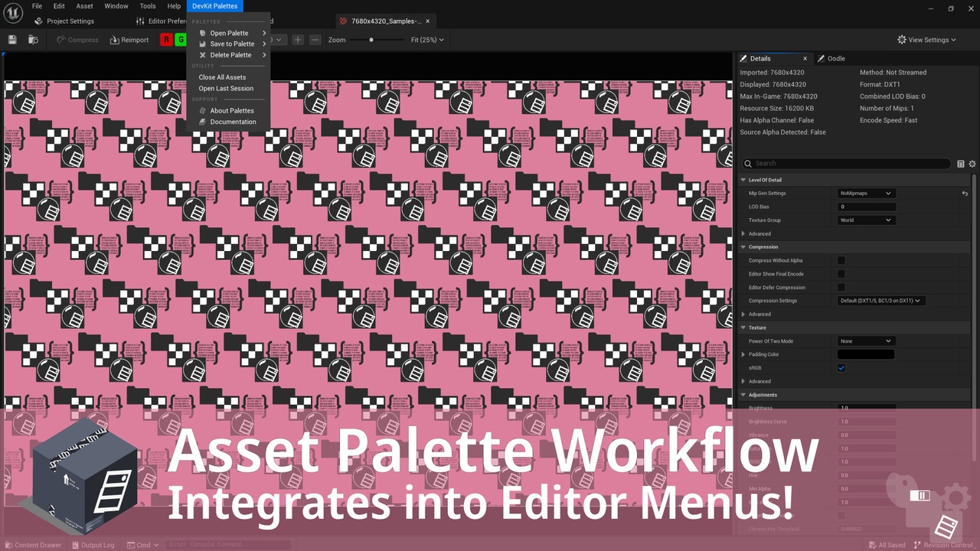Viewport: 980px width, 551px height.
Task: Open the Cmd console dropdown
Action: point(143,545)
